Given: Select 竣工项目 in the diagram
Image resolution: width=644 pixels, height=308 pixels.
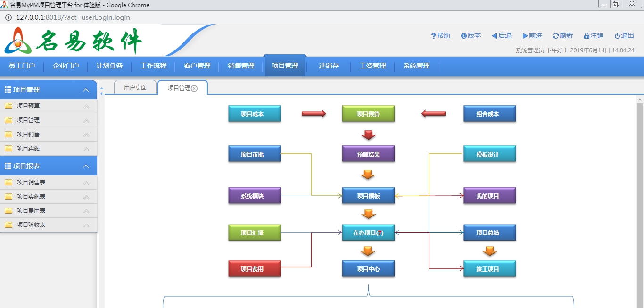Looking at the screenshot, I should (x=489, y=269).
